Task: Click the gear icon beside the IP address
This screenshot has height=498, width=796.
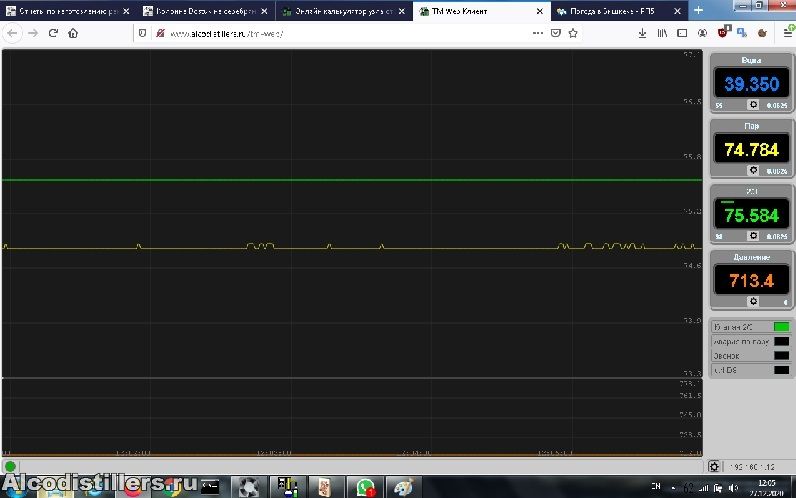Action: tap(713, 467)
